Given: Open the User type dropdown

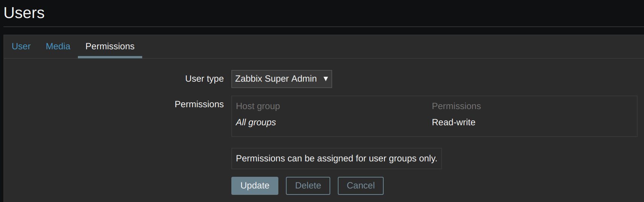Looking at the screenshot, I should pos(281,79).
